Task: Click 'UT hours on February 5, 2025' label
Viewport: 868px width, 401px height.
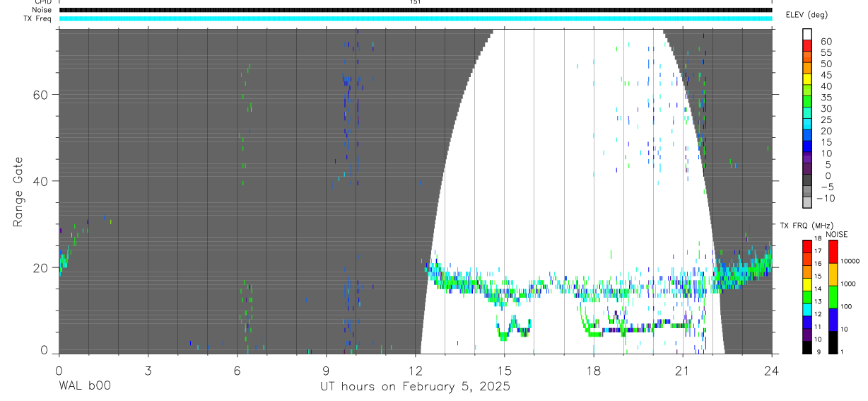Action: click(415, 386)
